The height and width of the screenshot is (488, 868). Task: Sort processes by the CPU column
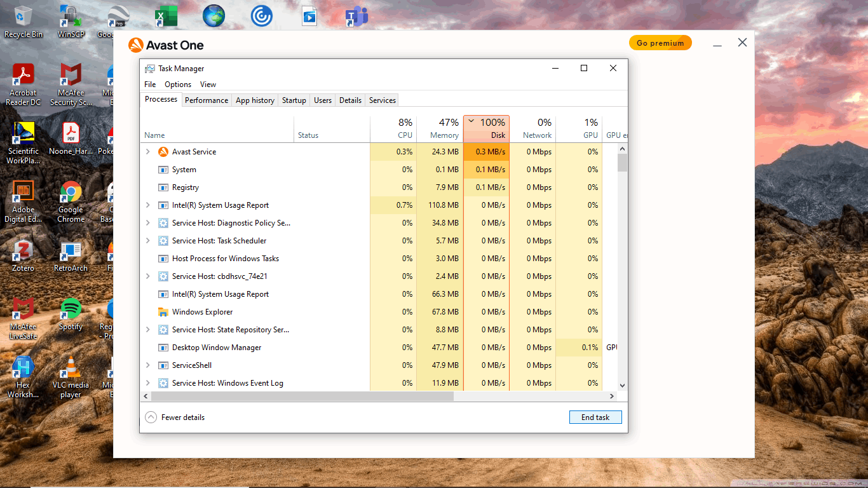coord(393,128)
